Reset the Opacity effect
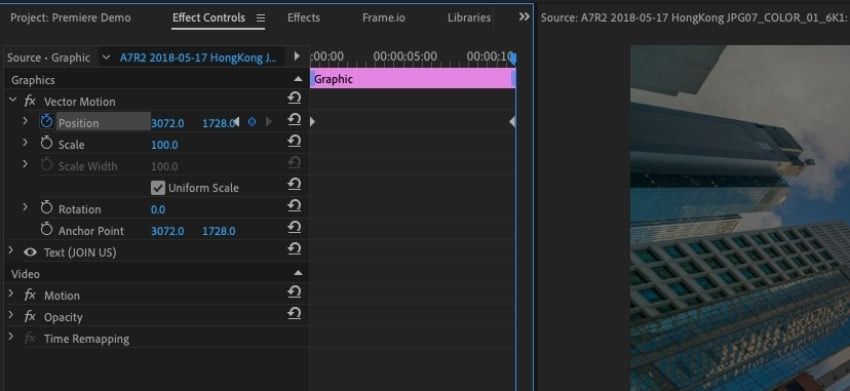The width and height of the screenshot is (850, 391). [294, 314]
